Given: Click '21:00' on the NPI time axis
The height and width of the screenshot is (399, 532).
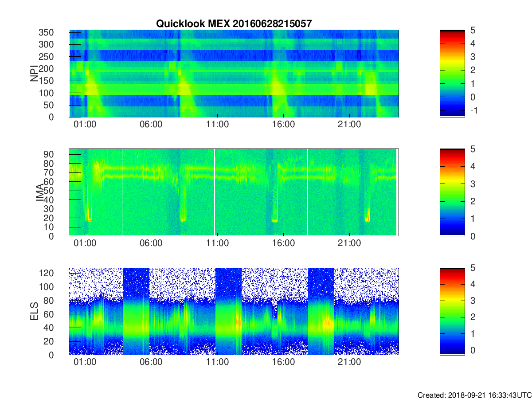Looking at the screenshot, I should [x=349, y=125].
